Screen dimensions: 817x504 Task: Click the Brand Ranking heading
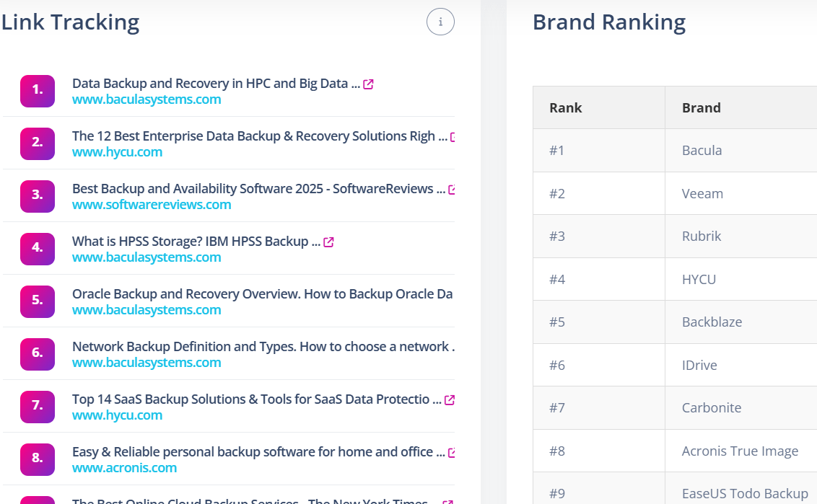click(609, 22)
